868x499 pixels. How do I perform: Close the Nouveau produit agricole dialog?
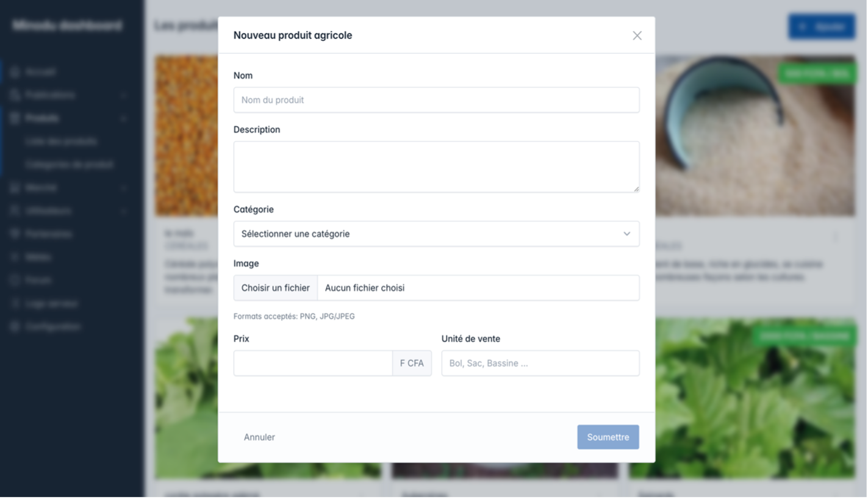click(637, 36)
